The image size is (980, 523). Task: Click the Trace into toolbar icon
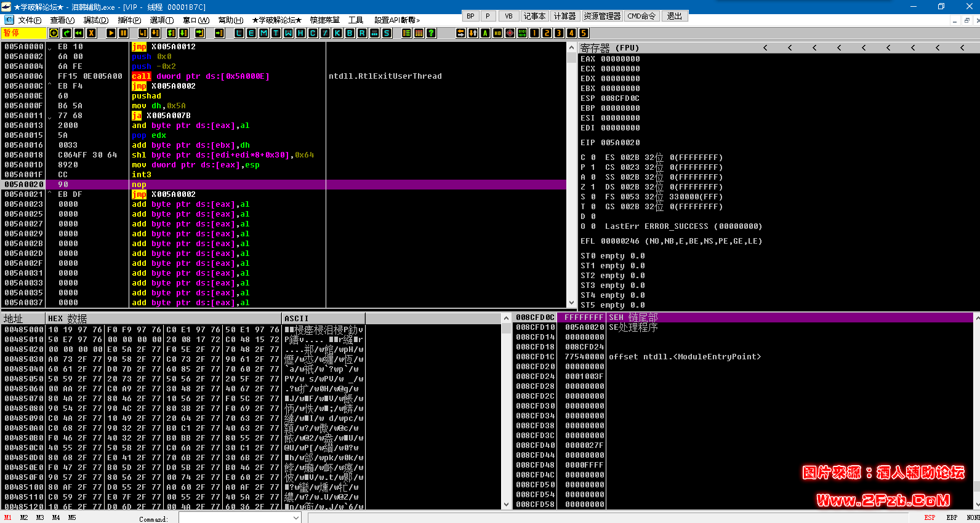point(171,33)
